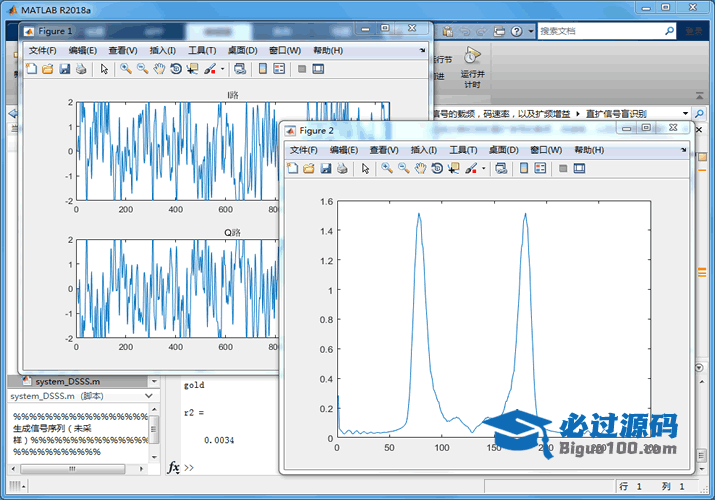Open 编辑(E) menu in Figure 1
Viewport: 715px width, 500px height.
[83, 51]
